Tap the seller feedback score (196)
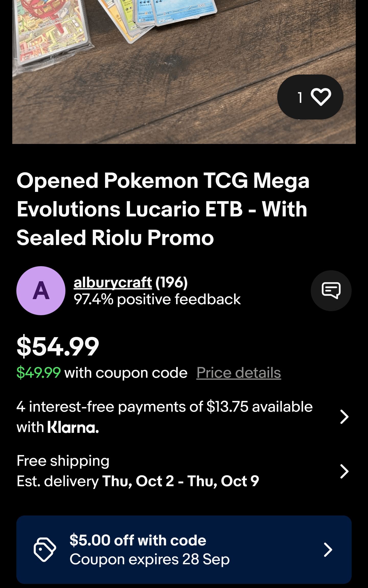The width and height of the screenshot is (368, 588). click(x=171, y=283)
